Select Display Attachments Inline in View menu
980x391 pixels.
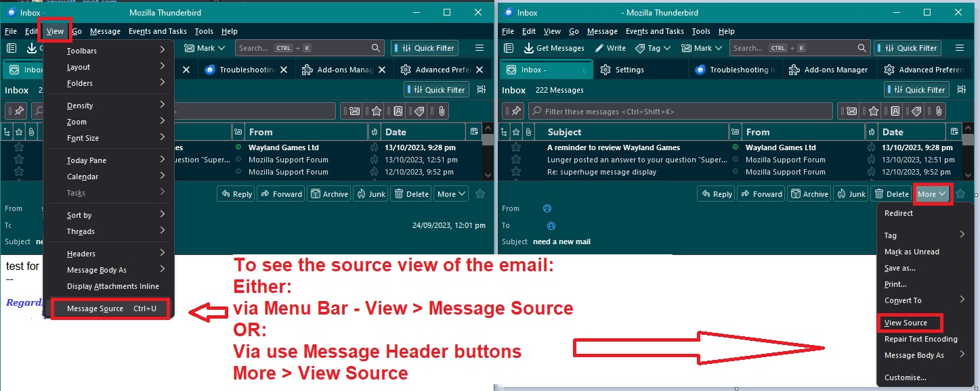point(108,286)
